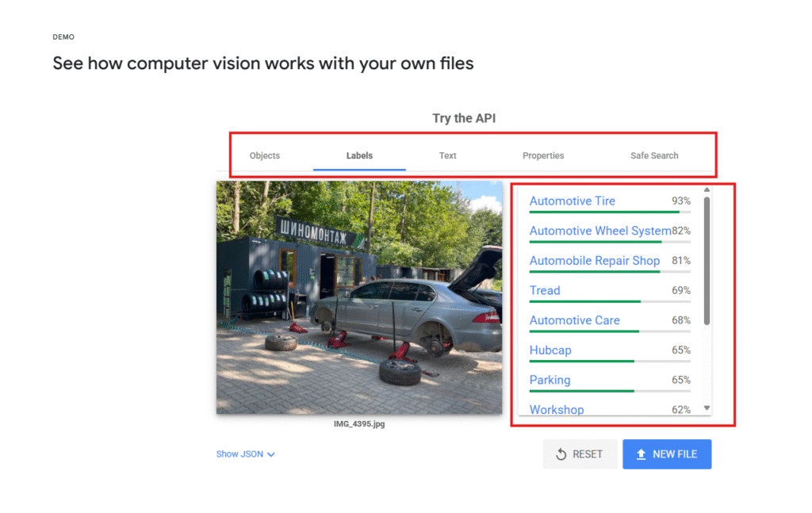Viewport: 812px width, 513px height.
Task: Open the Text tab
Action: tap(447, 155)
